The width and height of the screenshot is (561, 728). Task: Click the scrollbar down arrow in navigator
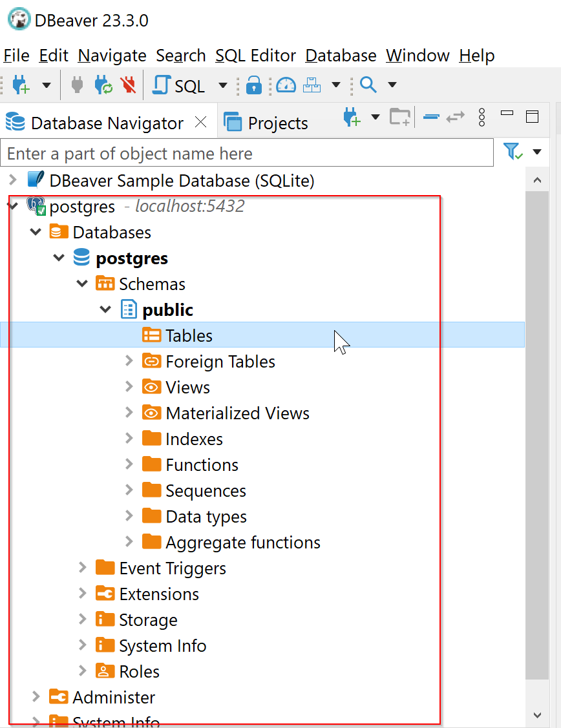click(537, 715)
